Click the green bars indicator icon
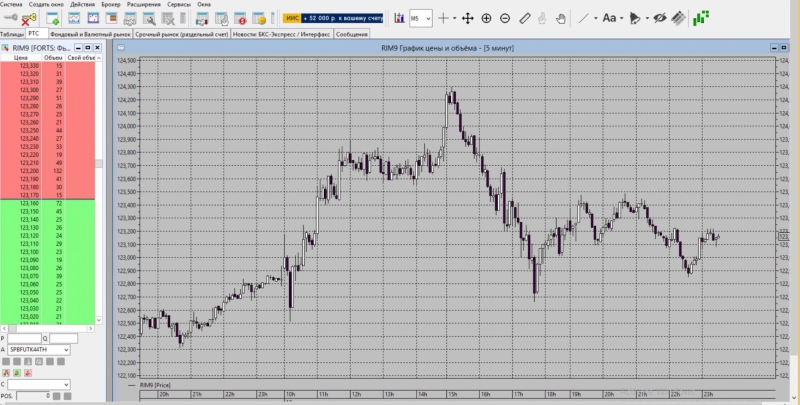The height and width of the screenshot is (405, 800). tap(701, 18)
